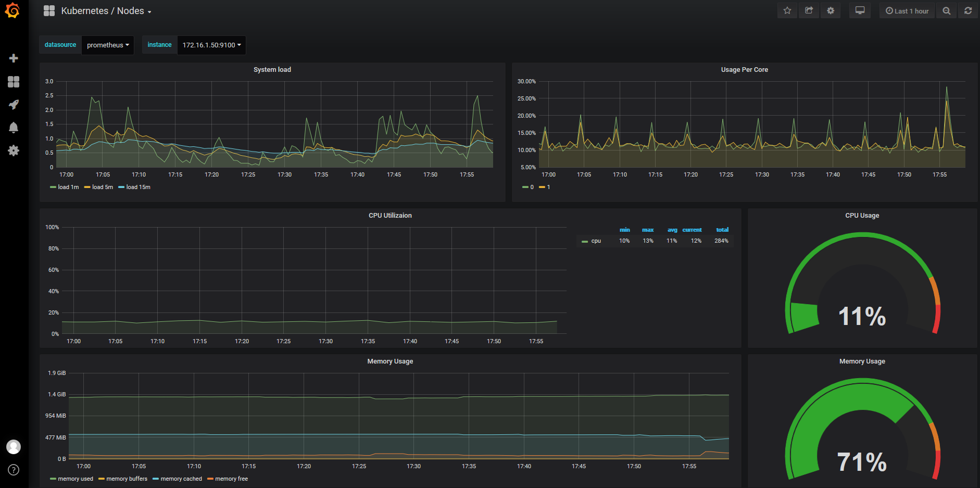Cycle view mode with monitor icon
The image size is (980, 488).
pos(860,11)
